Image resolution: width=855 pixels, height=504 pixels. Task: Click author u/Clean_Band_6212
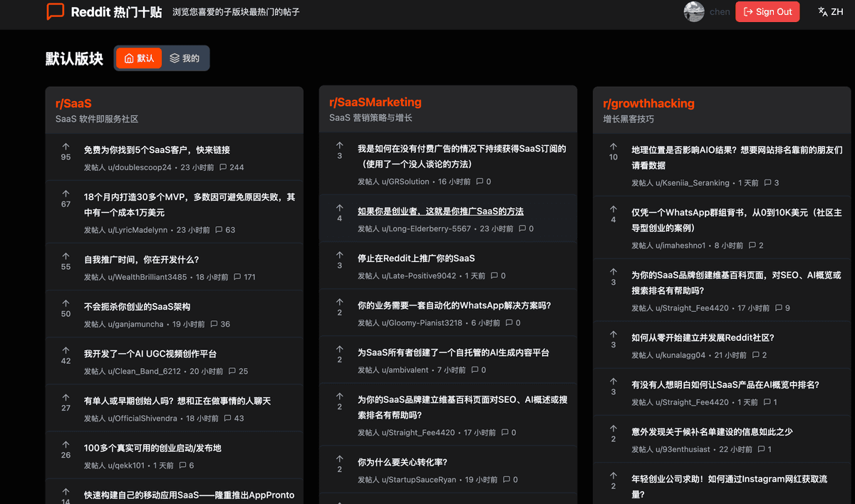[x=145, y=371]
